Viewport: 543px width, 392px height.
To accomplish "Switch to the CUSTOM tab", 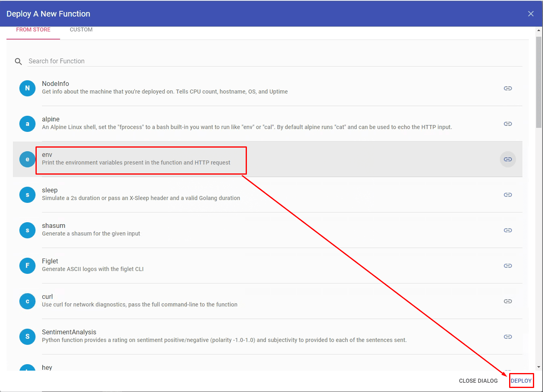I will tap(81, 30).
